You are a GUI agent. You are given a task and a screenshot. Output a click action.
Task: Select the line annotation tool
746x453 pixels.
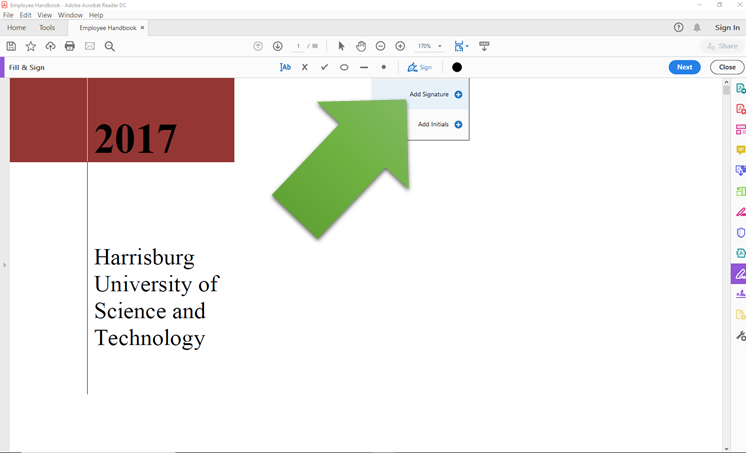pos(364,67)
